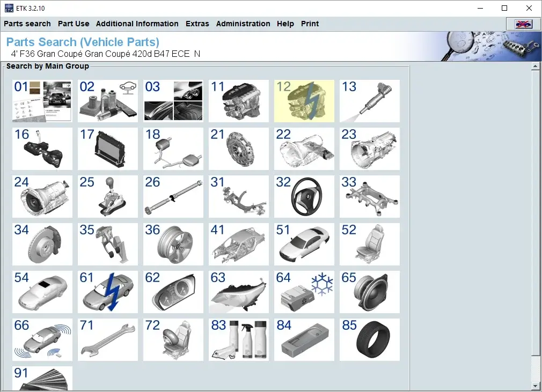
Task: Select group 36 Wheels
Action: (173, 244)
